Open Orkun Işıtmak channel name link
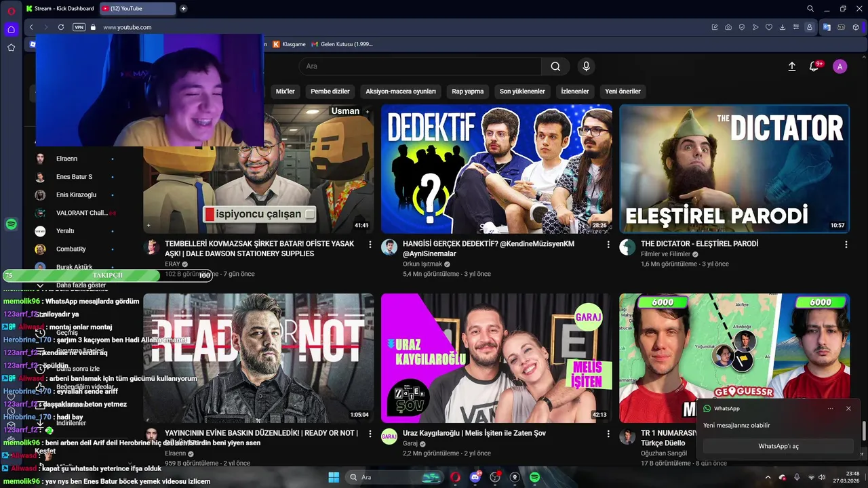 click(422, 264)
